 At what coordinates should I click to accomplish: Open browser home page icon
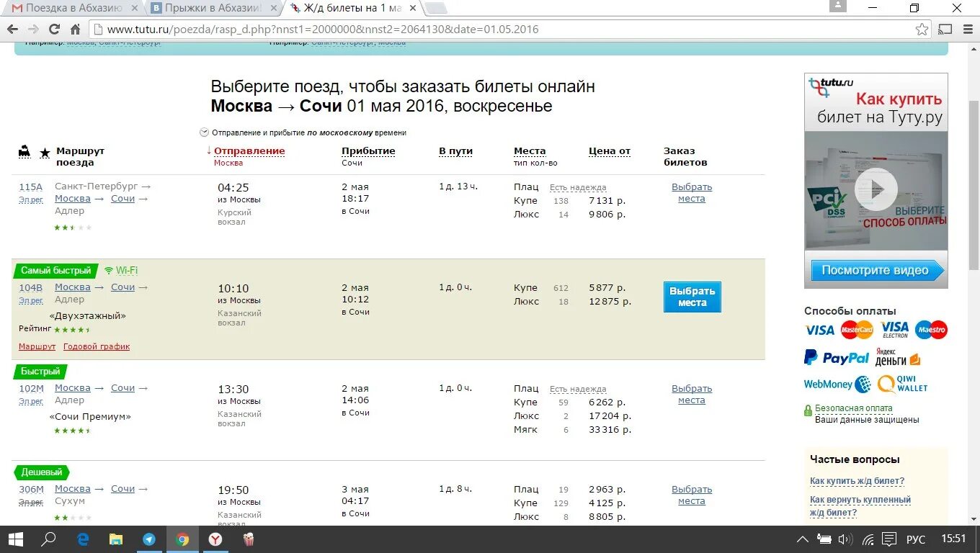(x=75, y=30)
